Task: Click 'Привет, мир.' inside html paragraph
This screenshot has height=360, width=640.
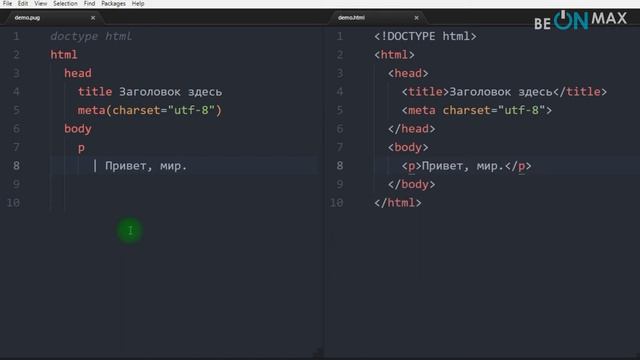Action: tap(463, 166)
